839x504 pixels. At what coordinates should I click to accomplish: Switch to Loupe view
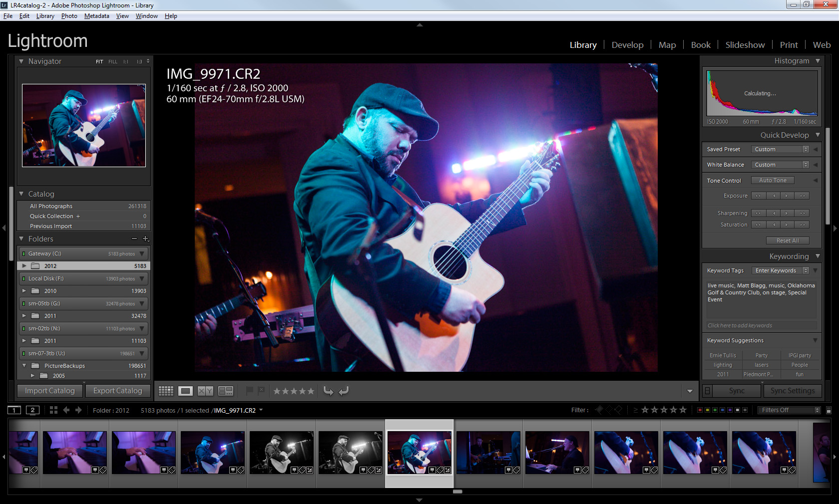click(186, 391)
